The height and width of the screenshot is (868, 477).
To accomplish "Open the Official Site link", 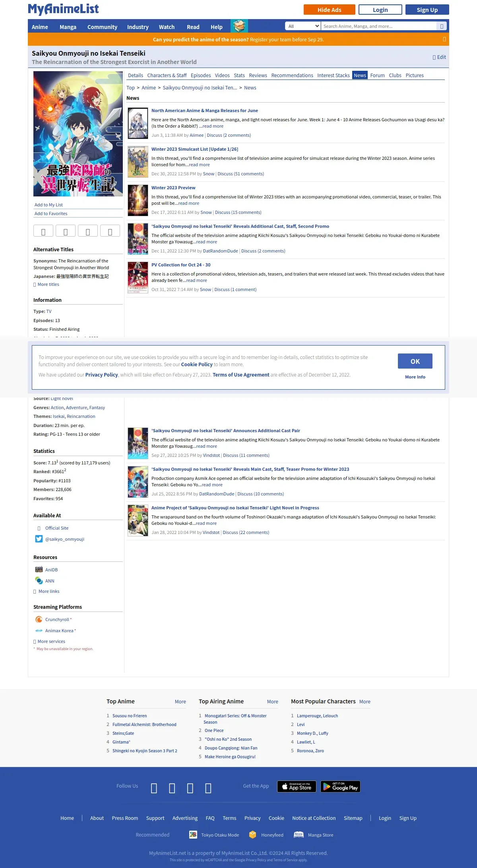I will point(57,528).
